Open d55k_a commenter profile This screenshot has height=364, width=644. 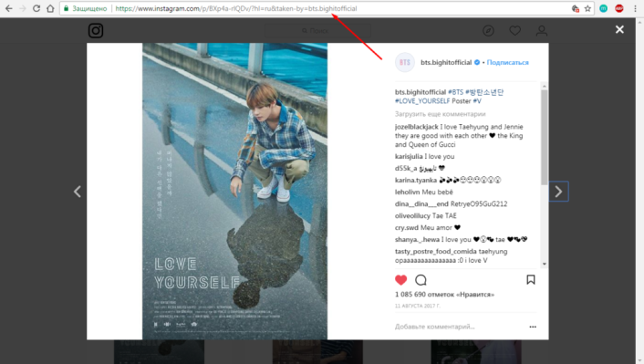point(406,169)
